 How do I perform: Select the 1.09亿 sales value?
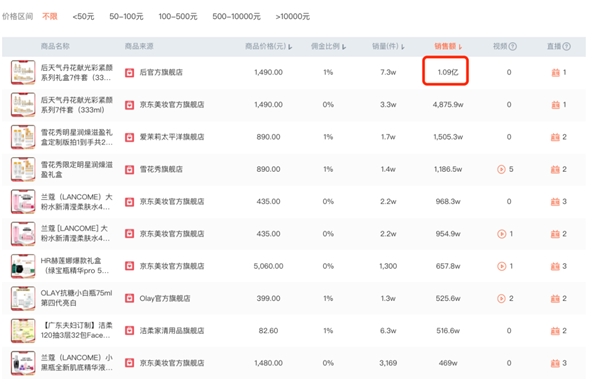[x=448, y=72]
